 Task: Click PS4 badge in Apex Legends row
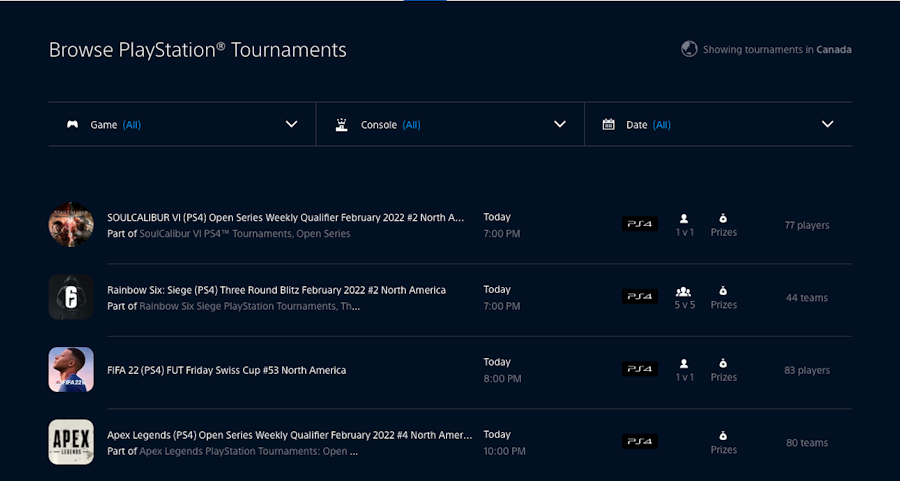click(x=640, y=441)
